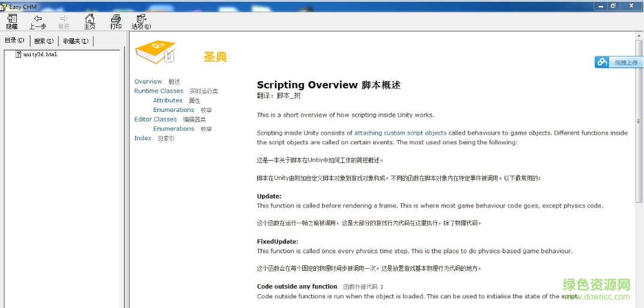Minimize the Easy CHM window
Screen dimensions: 644x308
coord(601,6)
